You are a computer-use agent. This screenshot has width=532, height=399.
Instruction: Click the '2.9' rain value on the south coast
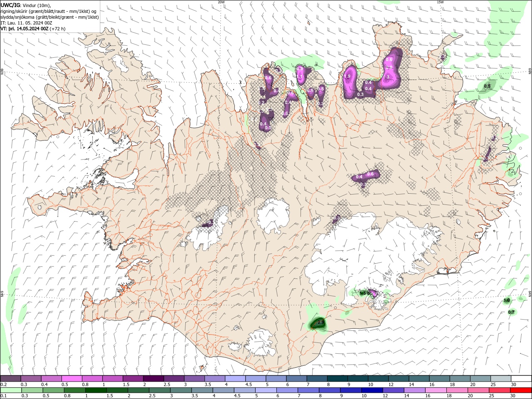pyautogui.click(x=320, y=322)
